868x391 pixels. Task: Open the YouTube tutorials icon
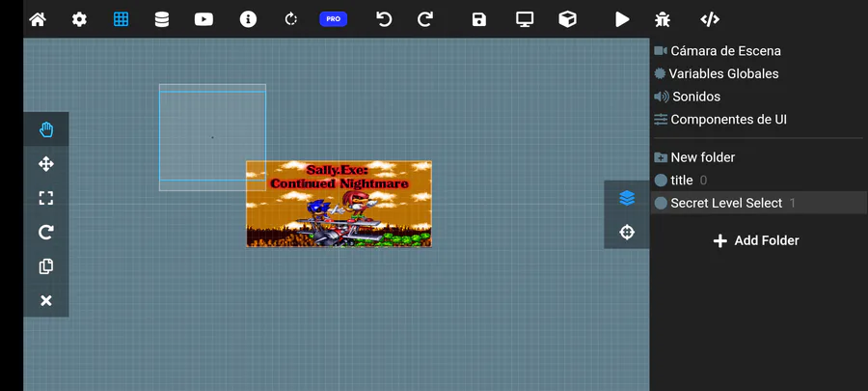click(203, 20)
